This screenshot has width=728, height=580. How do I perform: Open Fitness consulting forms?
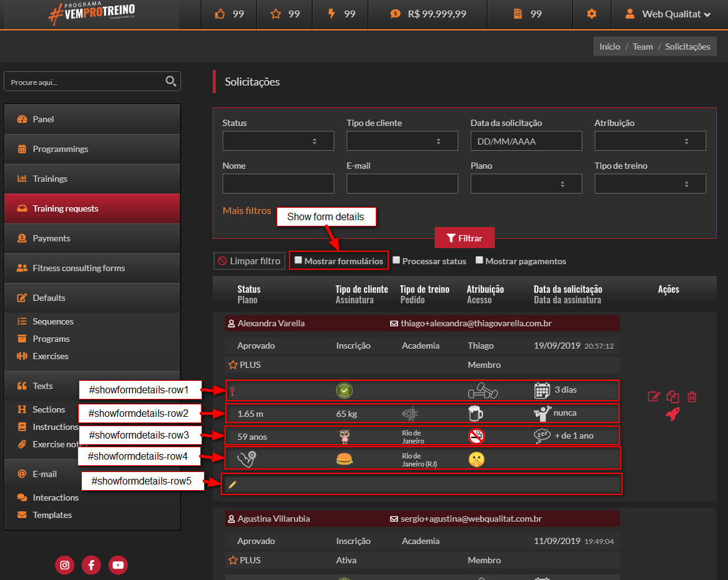(x=92, y=268)
